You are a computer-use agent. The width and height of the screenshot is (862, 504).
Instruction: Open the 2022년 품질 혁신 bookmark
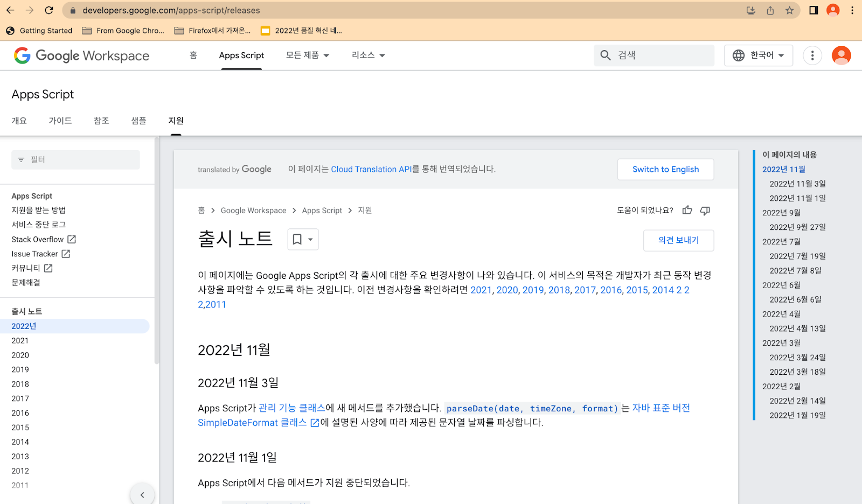pyautogui.click(x=302, y=31)
